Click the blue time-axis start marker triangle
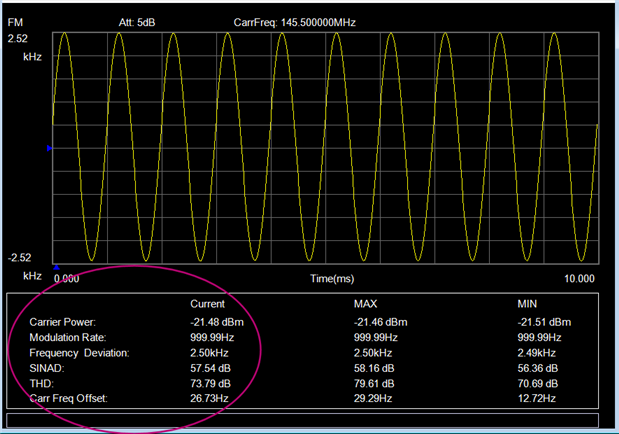This screenshot has width=619, height=434. pyautogui.click(x=56, y=267)
